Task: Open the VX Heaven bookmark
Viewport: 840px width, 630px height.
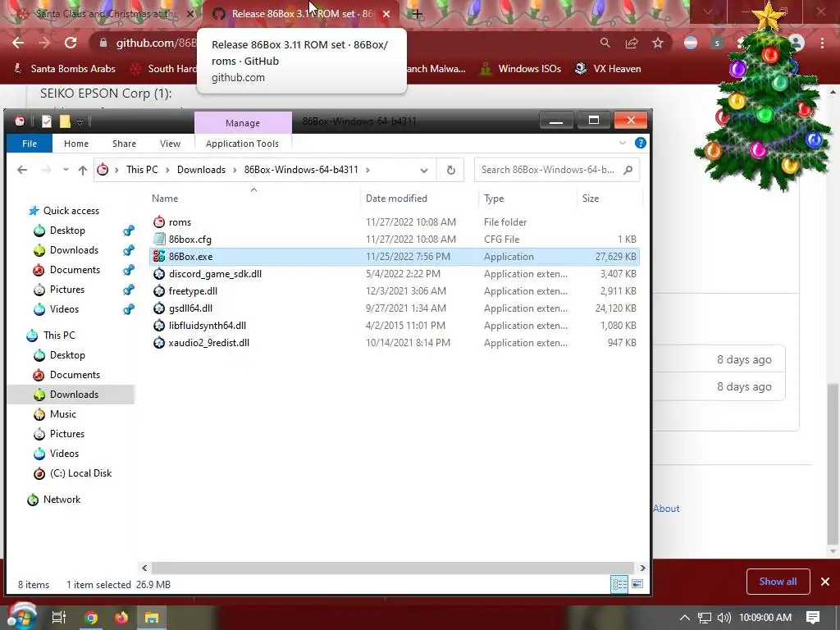Action: [608, 69]
